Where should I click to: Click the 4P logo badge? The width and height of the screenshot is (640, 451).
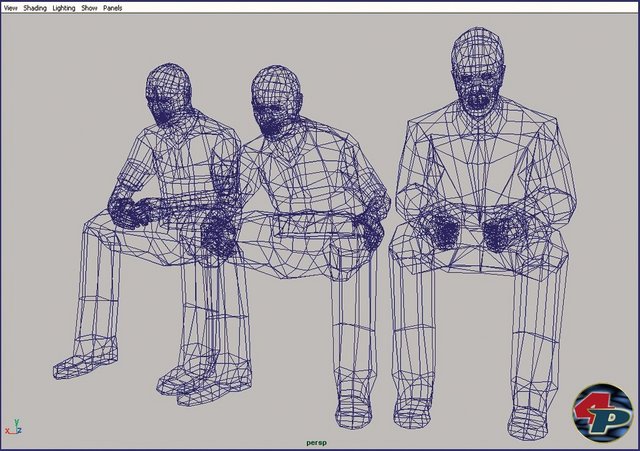point(602,413)
